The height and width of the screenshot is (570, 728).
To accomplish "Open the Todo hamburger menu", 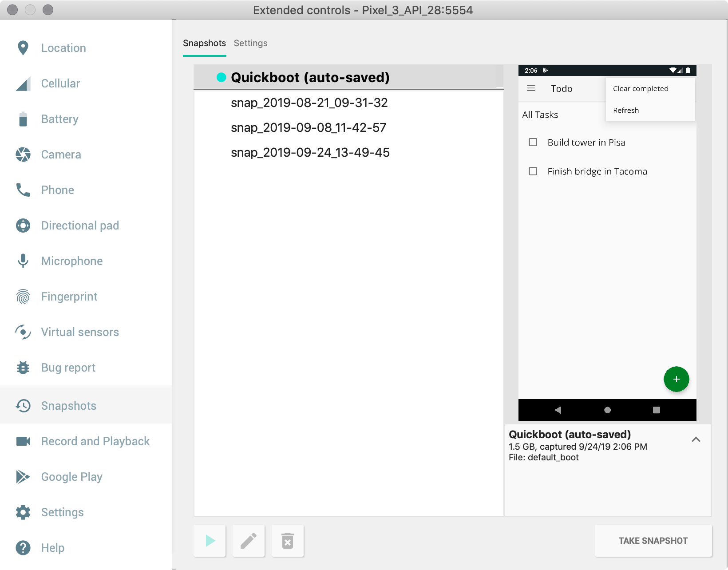I will coord(531,88).
